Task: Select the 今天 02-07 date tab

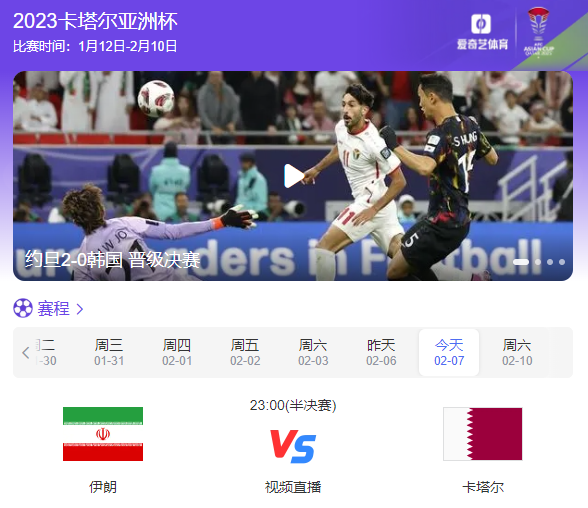Action: point(449,352)
